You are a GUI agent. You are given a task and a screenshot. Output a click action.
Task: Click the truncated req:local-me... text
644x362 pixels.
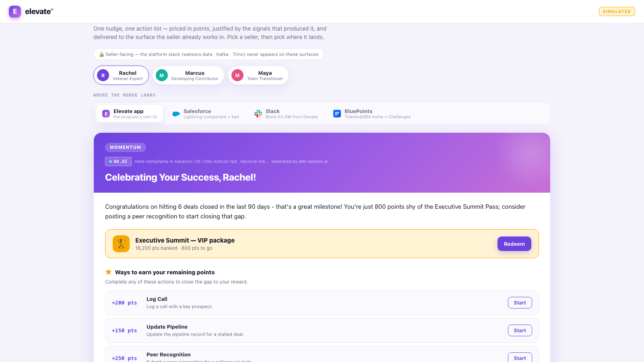(254, 162)
